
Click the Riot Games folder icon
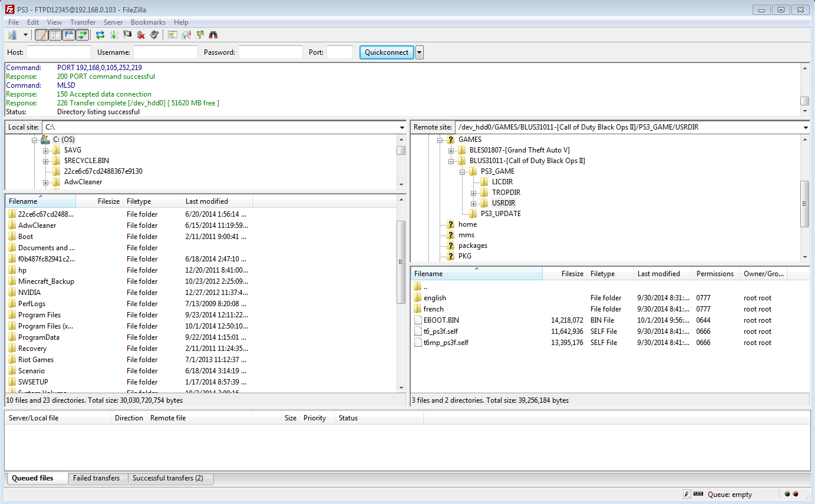12,360
